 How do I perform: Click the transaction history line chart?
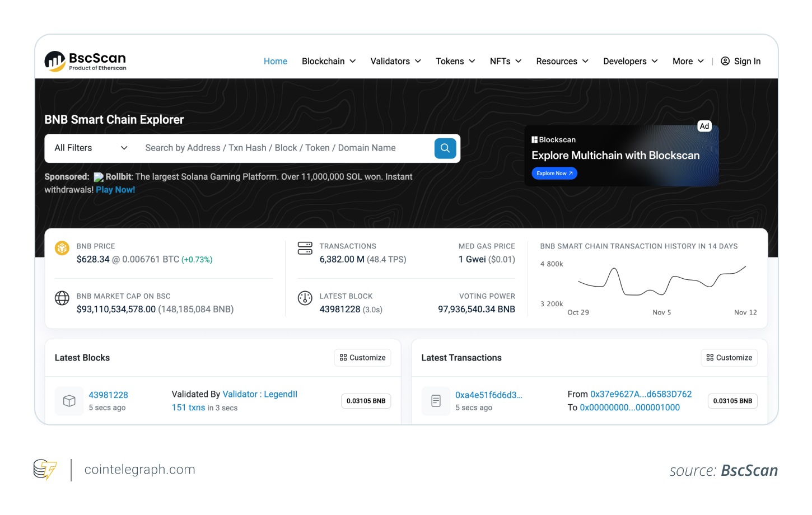662,280
